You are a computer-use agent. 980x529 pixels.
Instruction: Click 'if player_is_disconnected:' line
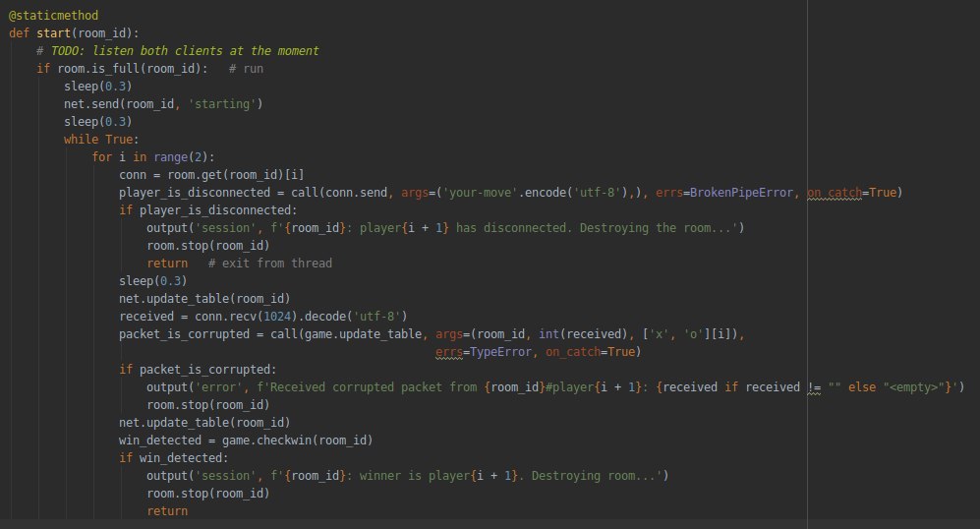pyautogui.click(x=208, y=210)
